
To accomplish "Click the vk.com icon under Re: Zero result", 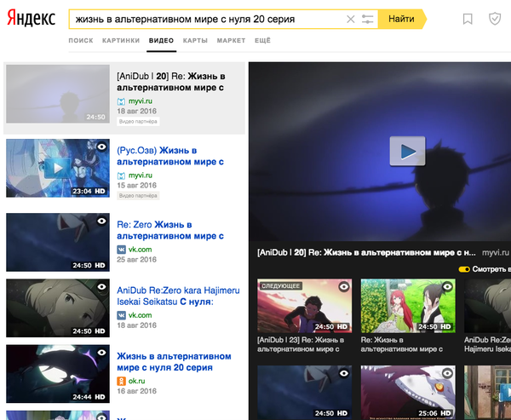I will tap(121, 248).
